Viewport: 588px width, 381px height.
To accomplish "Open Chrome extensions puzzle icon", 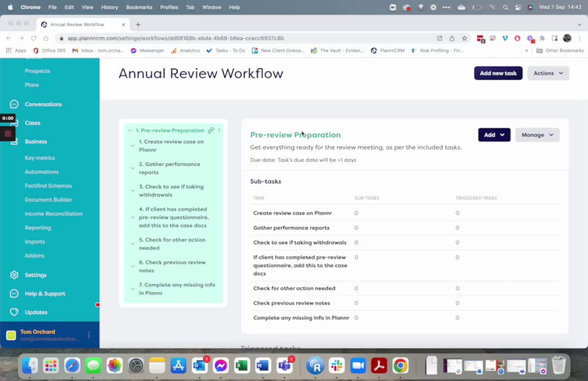I will coord(542,38).
